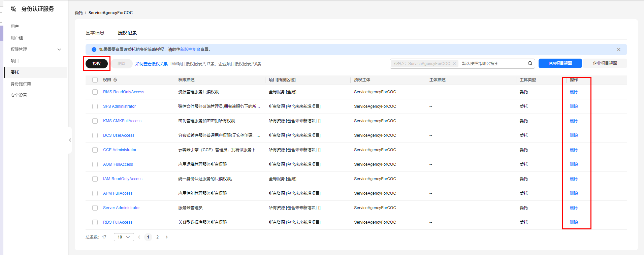Collapse the left sidebar with arrow handle
This screenshot has width=644, height=255.
click(70, 140)
